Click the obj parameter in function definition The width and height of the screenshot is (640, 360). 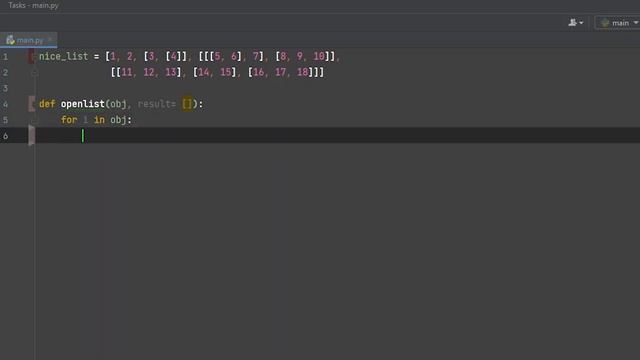(x=118, y=104)
